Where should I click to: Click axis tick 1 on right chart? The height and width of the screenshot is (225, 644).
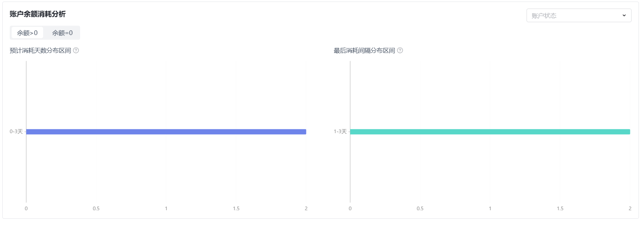point(490,209)
